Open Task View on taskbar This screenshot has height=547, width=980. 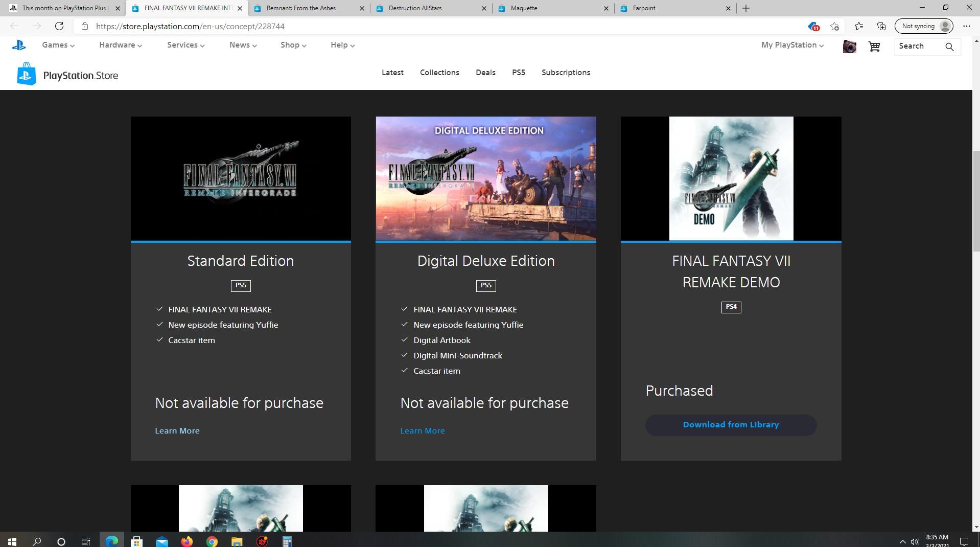click(86, 541)
